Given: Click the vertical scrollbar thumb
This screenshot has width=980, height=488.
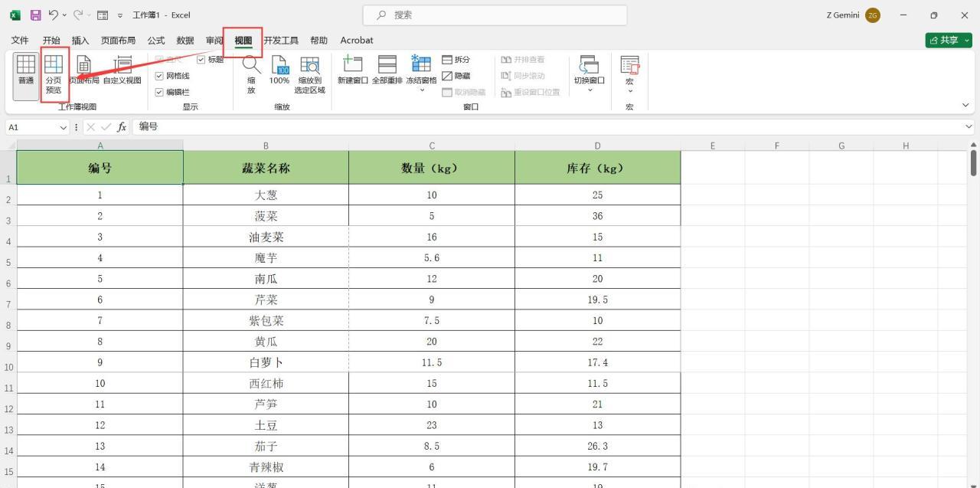Looking at the screenshot, I should 973,163.
